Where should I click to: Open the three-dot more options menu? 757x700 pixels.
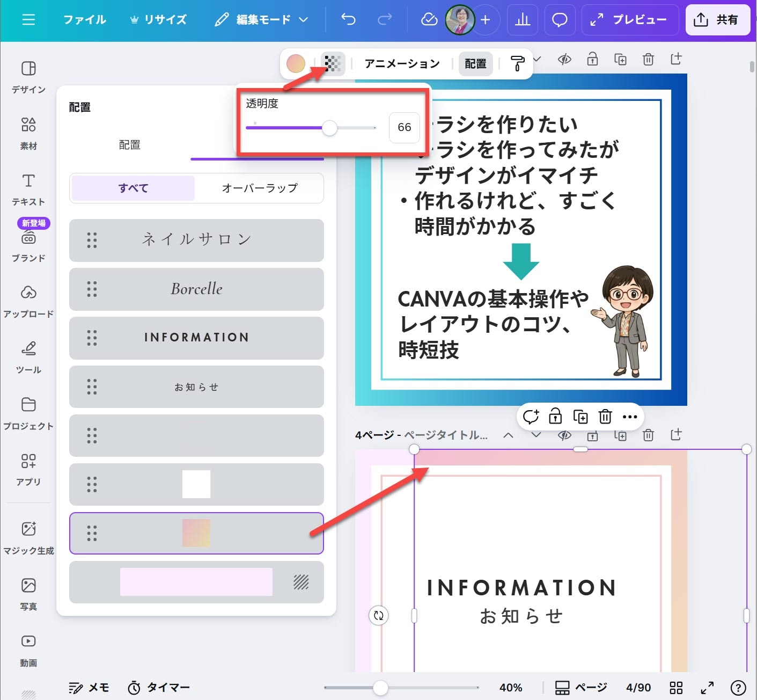(630, 416)
